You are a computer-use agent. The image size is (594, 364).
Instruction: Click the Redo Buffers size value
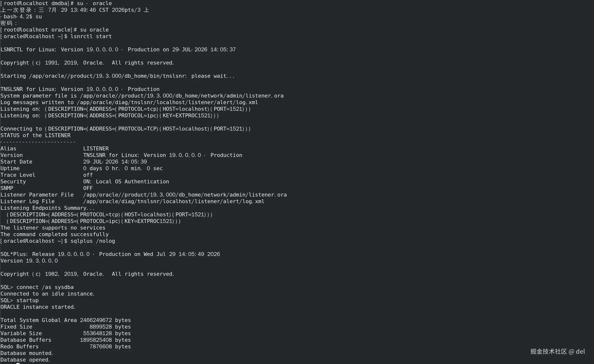110,347
